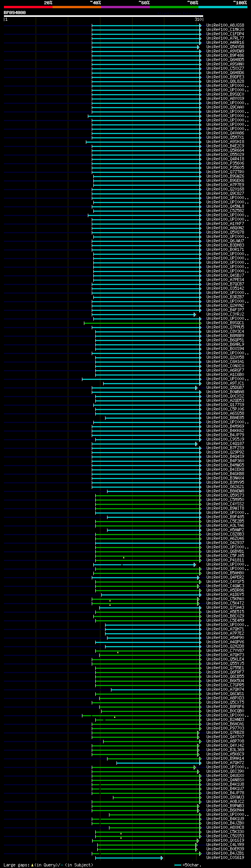
Task: Choose the UniRef100_B9F485 entry
Action: (x=225, y=517)
